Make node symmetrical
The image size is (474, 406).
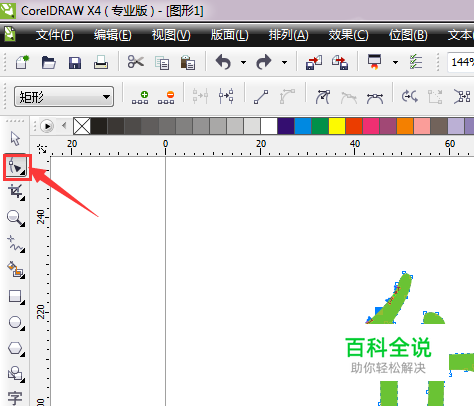point(375,98)
